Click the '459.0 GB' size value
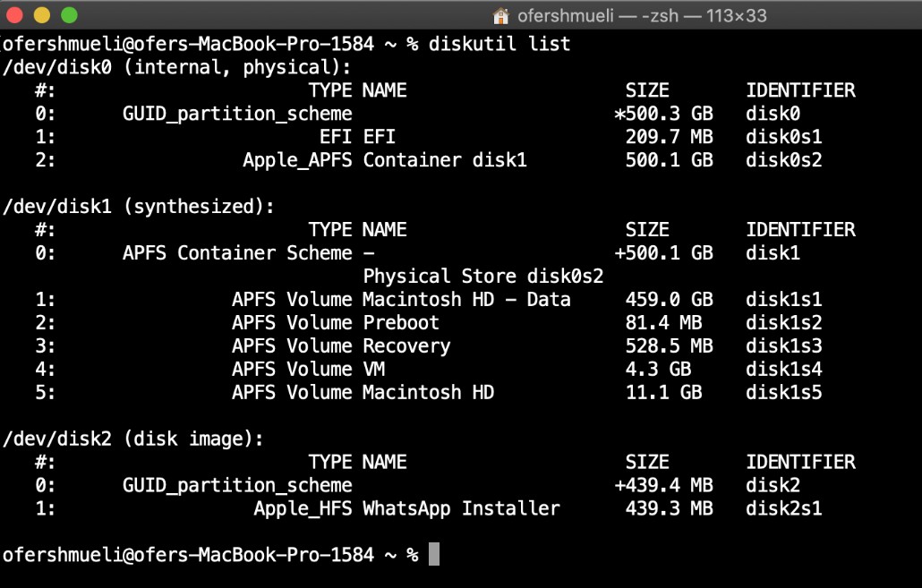 [670, 299]
